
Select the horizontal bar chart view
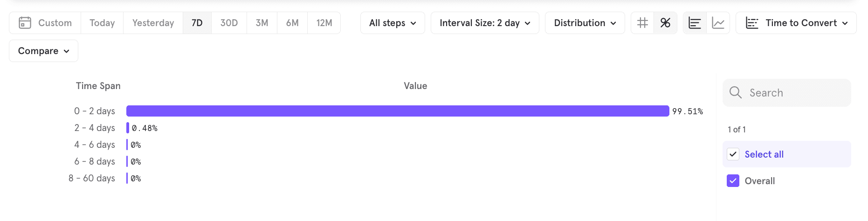point(695,23)
